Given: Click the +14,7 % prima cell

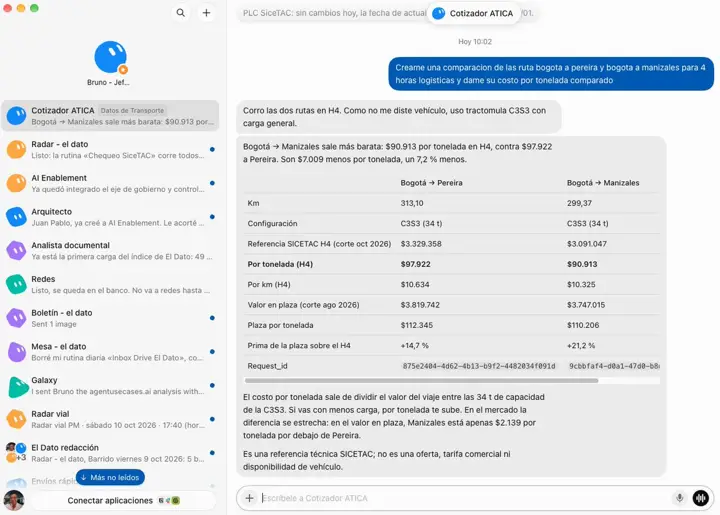Looking at the screenshot, I should (x=415, y=346).
